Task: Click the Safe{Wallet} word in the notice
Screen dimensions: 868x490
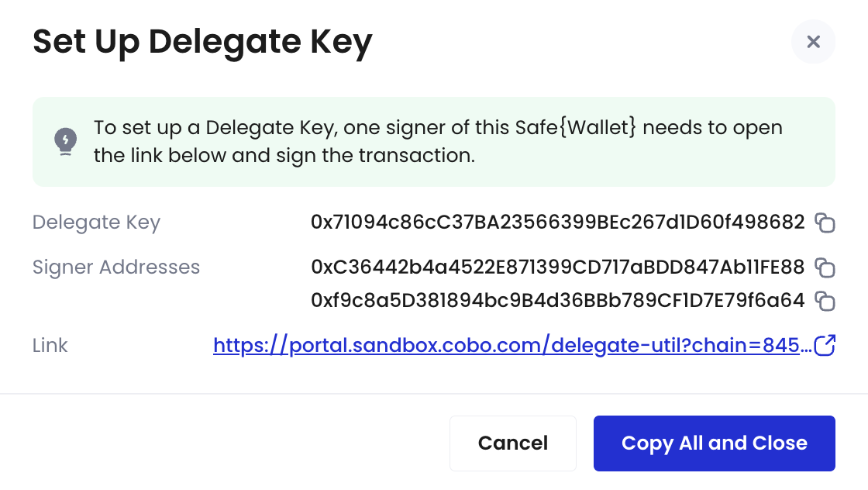Action: pyautogui.click(x=576, y=128)
